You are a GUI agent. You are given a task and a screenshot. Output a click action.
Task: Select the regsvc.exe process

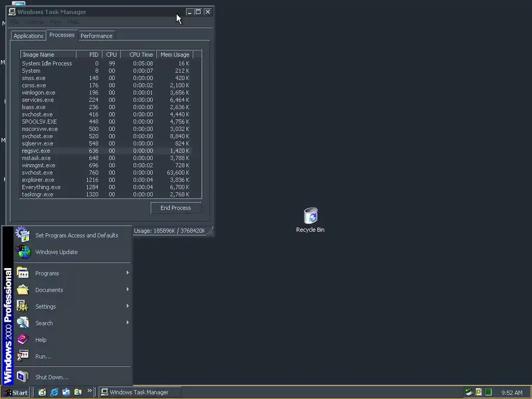[106, 151]
